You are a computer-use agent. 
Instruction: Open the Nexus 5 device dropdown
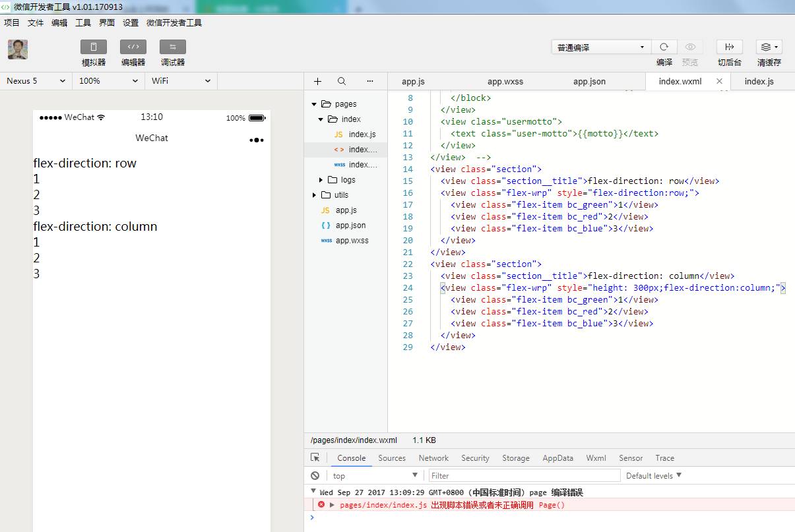click(36, 80)
